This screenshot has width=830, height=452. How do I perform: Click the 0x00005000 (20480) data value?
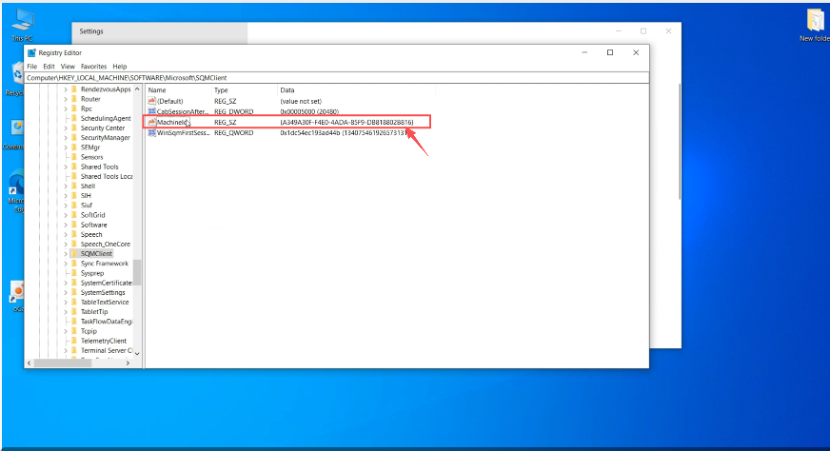[x=310, y=112]
